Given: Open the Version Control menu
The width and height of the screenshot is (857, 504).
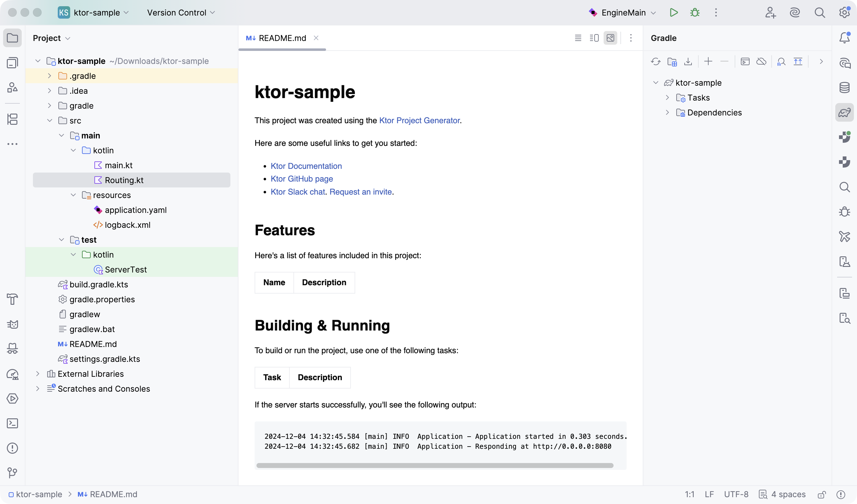Looking at the screenshot, I should [x=181, y=13].
